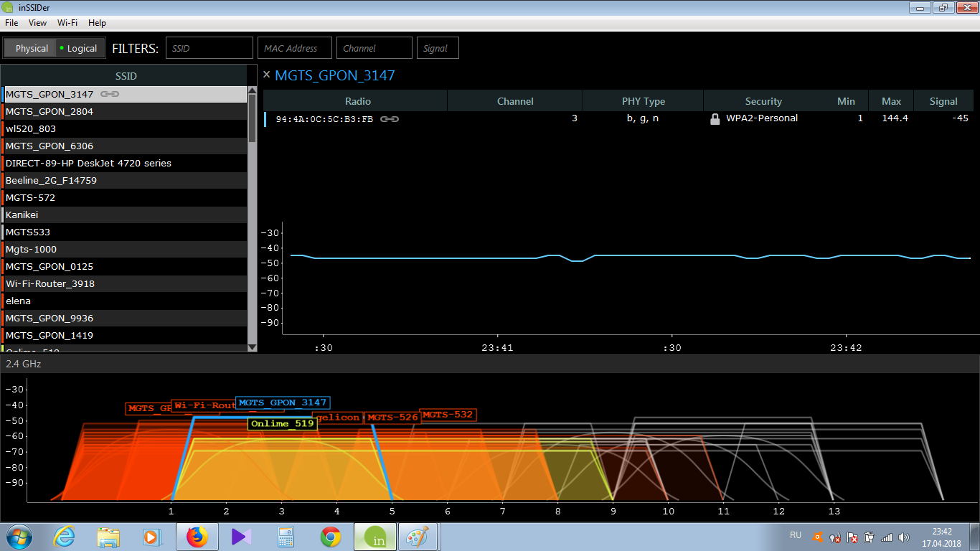Image resolution: width=980 pixels, height=551 pixels.
Task: Sort networks by the Signal column header
Action: [943, 101]
